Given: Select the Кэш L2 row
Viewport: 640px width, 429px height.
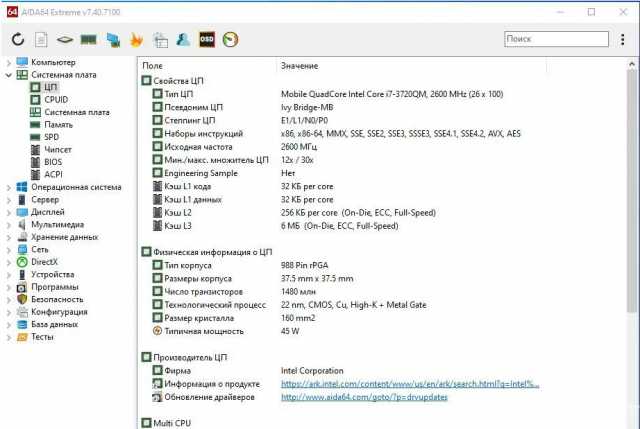Looking at the screenshot, I should tap(294, 213).
